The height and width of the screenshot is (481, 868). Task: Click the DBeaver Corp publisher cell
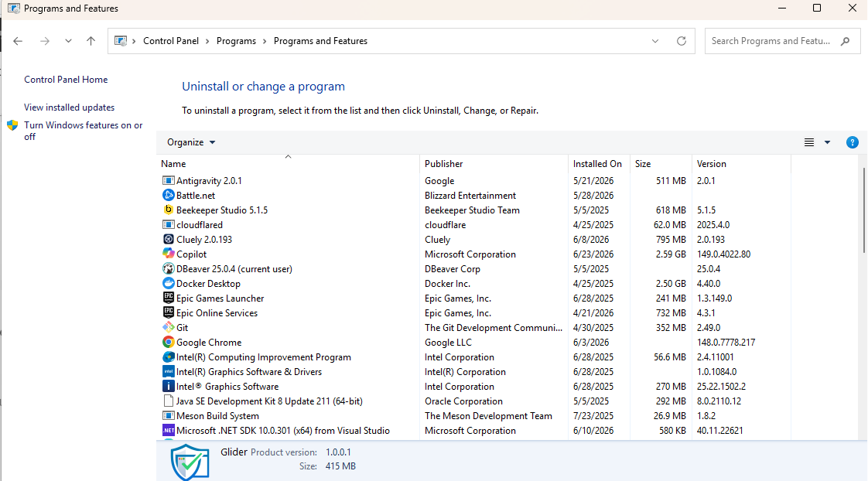(x=453, y=269)
